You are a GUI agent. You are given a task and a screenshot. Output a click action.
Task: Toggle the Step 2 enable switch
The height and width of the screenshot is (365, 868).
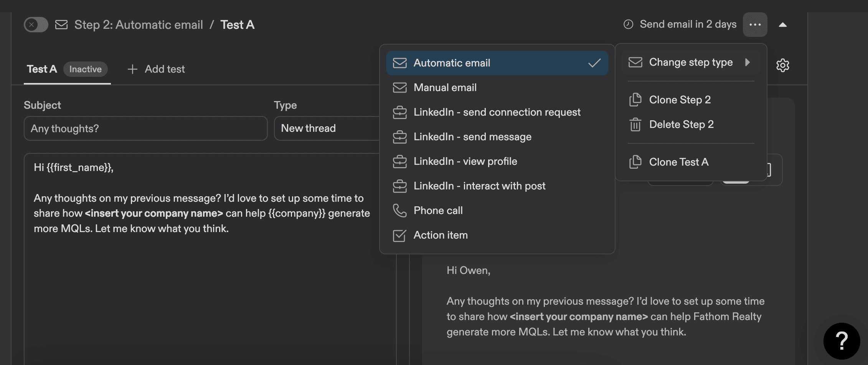(36, 25)
